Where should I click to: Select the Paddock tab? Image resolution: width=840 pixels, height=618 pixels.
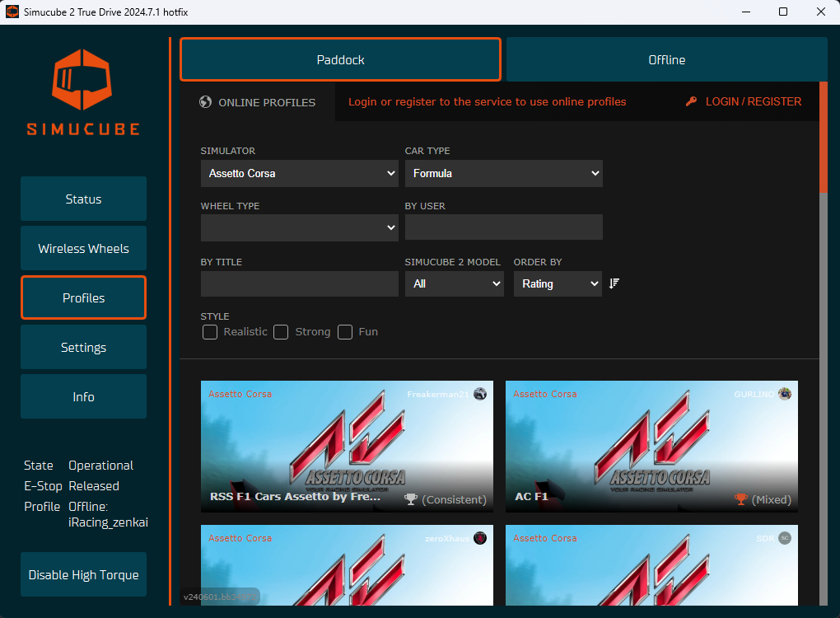click(340, 60)
